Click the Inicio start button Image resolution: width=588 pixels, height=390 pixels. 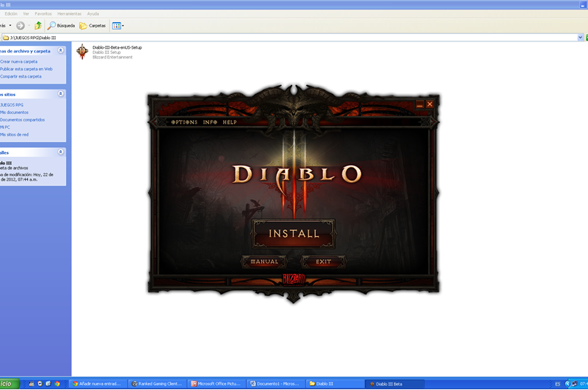[x=9, y=383]
